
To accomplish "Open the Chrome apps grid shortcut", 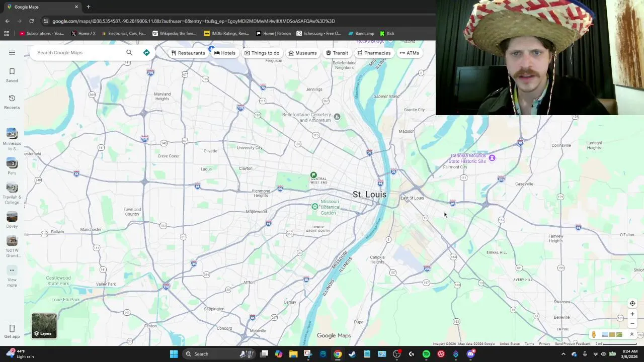I will coord(7,34).
